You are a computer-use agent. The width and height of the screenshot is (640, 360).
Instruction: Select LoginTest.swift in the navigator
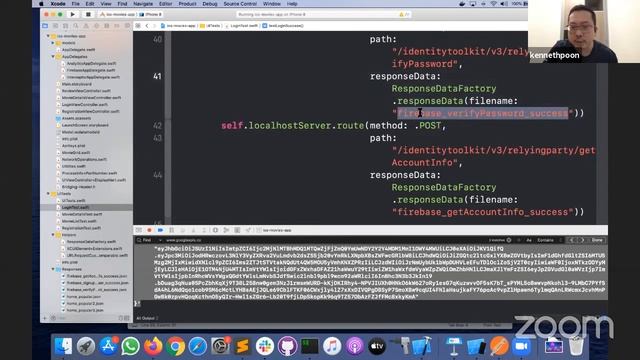coord(75,207)
